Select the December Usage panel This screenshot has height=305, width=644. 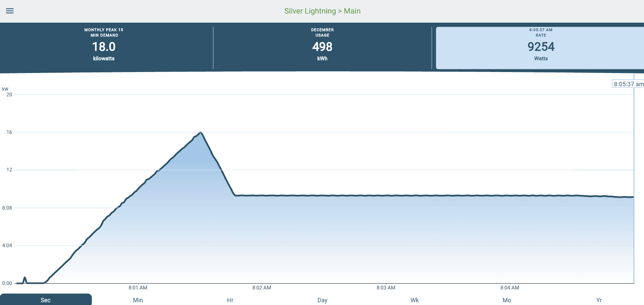pos(322,47)
